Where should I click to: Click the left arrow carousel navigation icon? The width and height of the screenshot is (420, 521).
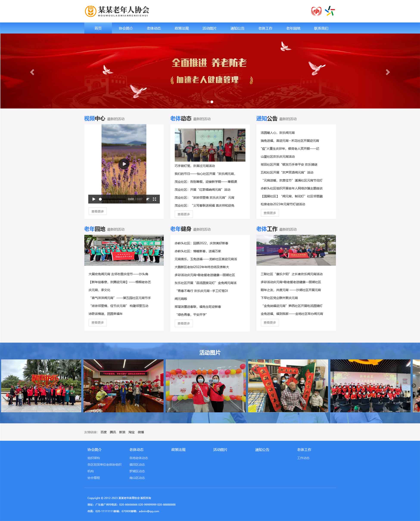33,72
